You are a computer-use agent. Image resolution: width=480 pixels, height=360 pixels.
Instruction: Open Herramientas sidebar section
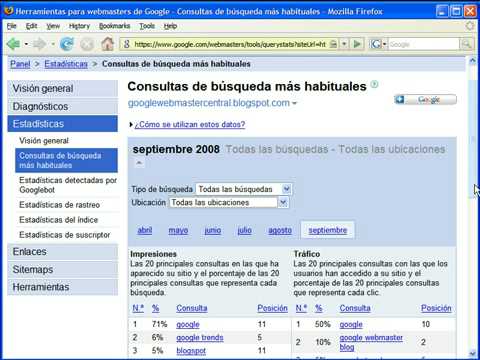pos(63,287)
